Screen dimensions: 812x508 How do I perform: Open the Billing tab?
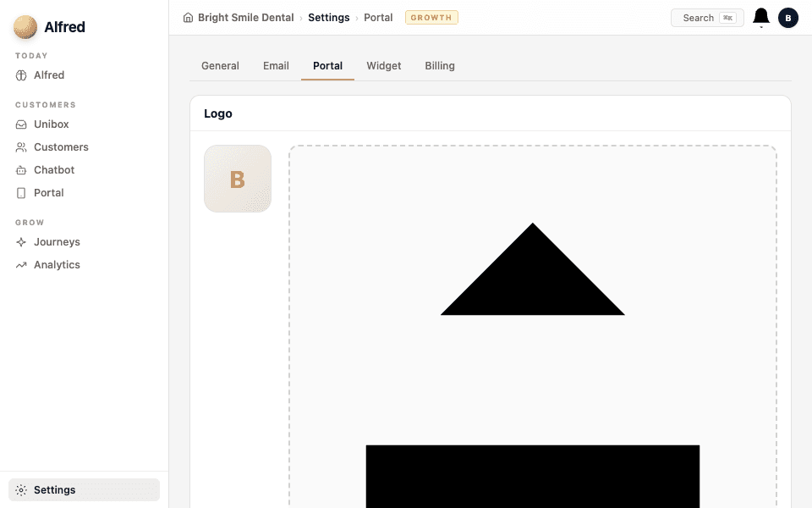(440, 66)
